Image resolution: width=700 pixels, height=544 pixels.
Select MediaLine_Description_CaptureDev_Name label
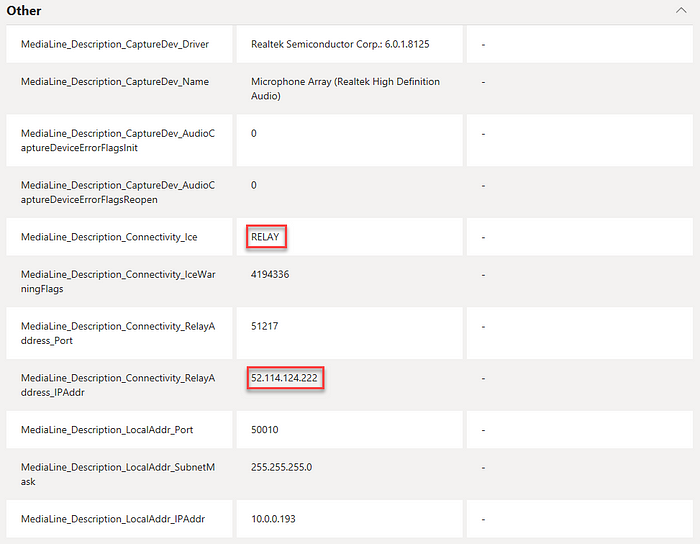coord(115,82)
